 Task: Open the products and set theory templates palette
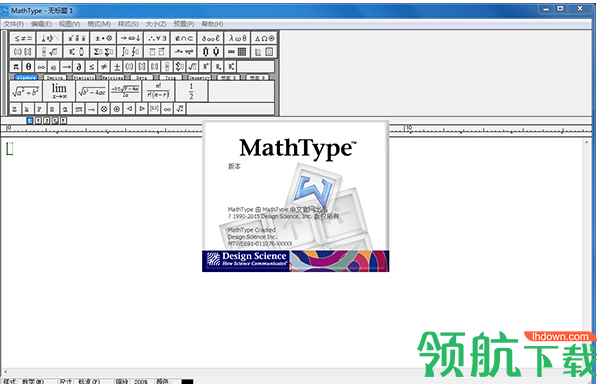coord(211,52)
